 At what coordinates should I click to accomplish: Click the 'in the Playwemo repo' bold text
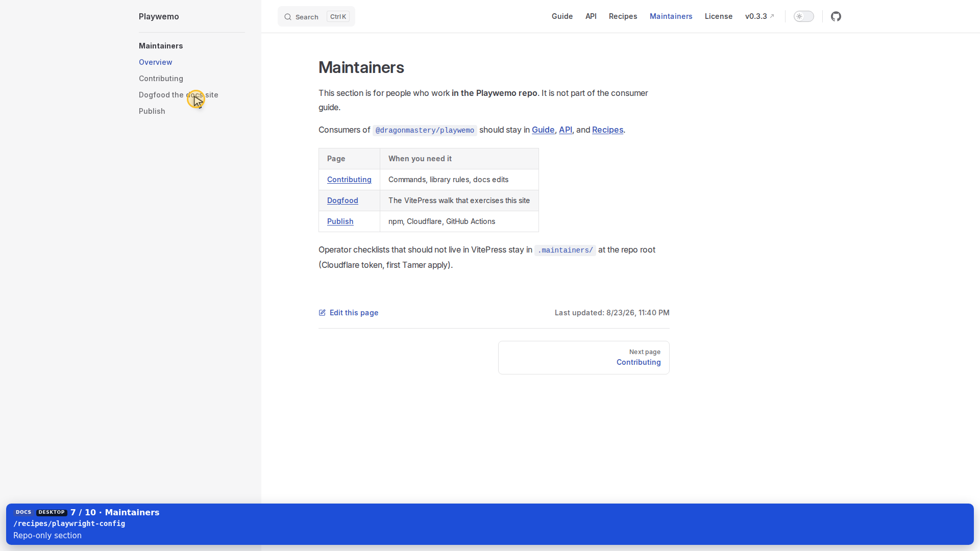(x=495, y=93)
